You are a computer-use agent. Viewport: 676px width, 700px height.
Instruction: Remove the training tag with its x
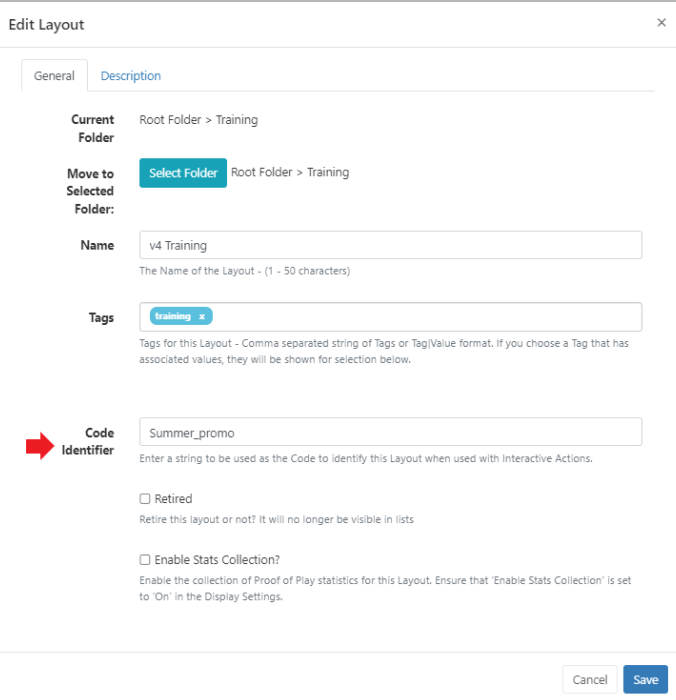coord(201,317)
